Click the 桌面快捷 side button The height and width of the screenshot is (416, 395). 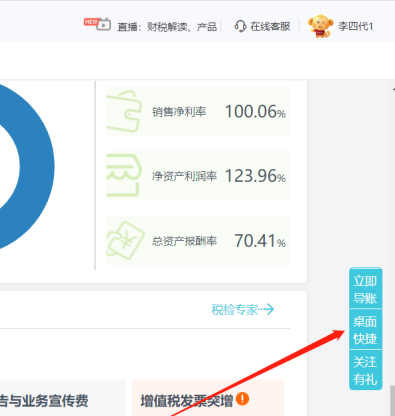point(365,330)
